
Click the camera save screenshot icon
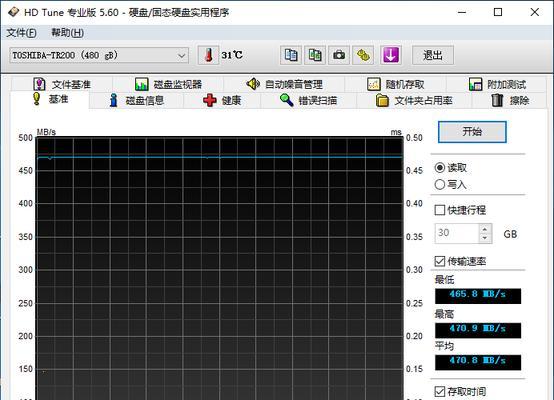[x=339, y=55]
